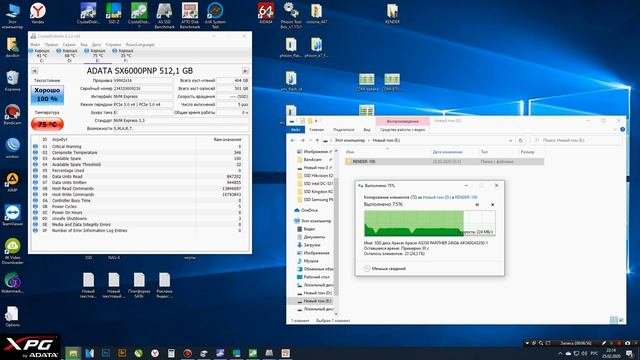Viewport: 640px width, 360px height.
Task: Open the Explorer ribbon help icon
Action: 622,129
